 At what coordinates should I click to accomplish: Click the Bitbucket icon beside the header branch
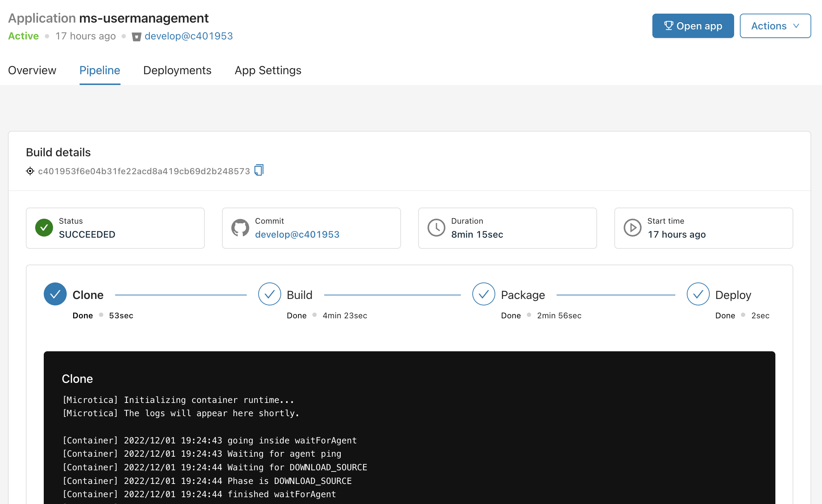[x=136, y=37]
